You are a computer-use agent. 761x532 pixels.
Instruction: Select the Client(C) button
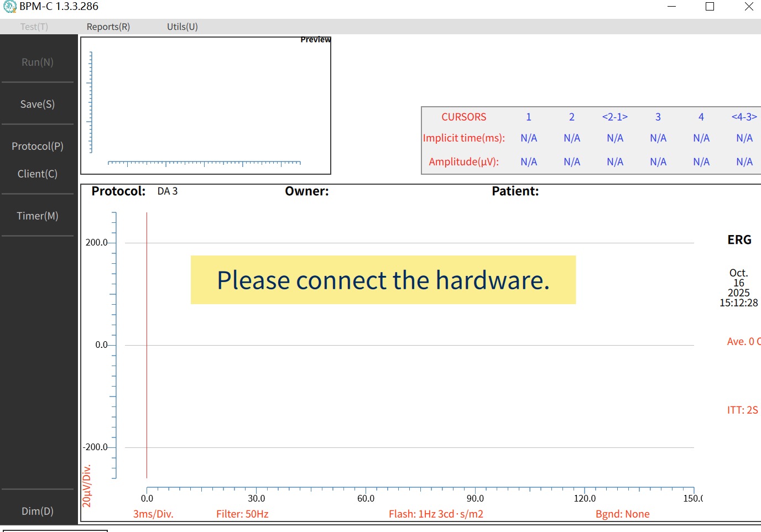[x=38, y=174]
